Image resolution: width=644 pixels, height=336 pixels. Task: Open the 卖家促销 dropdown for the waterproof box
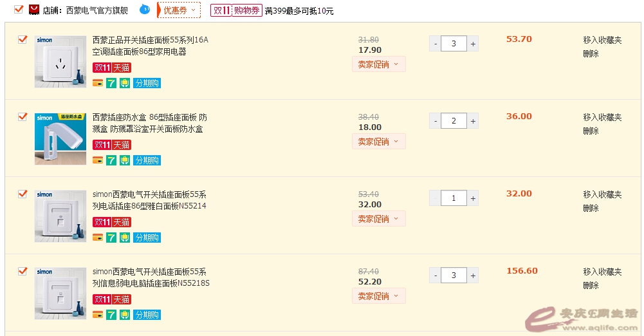[378, 142]
